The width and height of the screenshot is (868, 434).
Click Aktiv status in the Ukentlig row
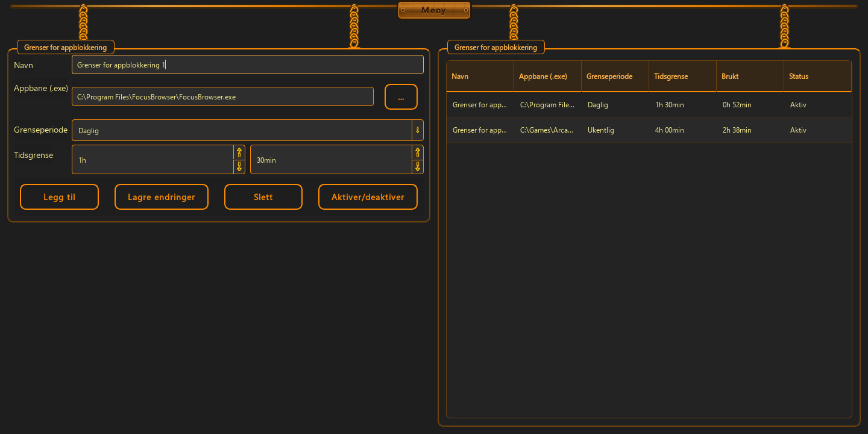(x=818, y=130)
